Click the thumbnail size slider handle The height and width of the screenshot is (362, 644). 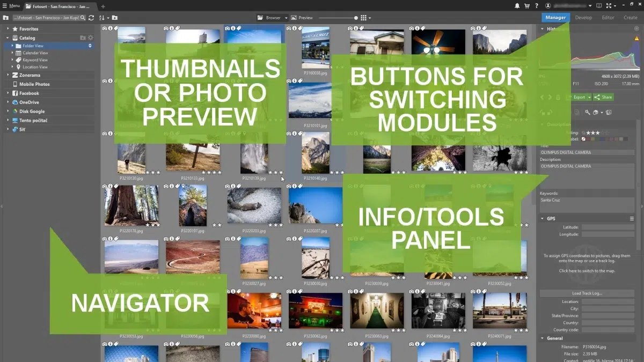[x=356, y=18]
